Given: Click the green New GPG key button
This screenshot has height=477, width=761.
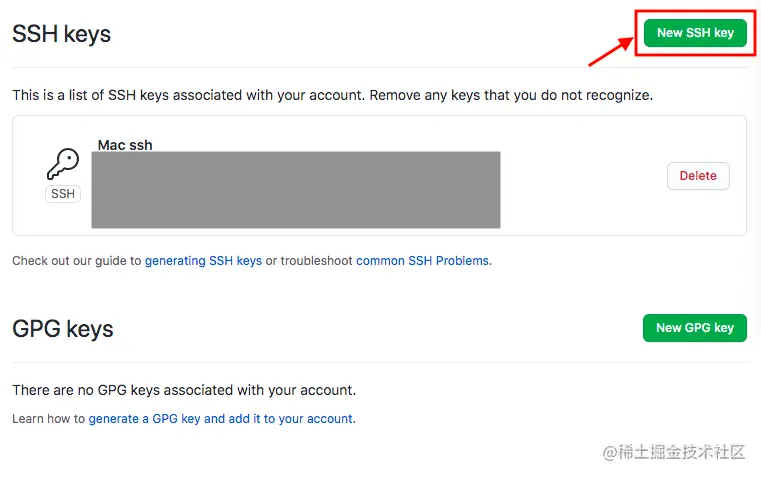Looking at the screenshot, I should 695,328.
